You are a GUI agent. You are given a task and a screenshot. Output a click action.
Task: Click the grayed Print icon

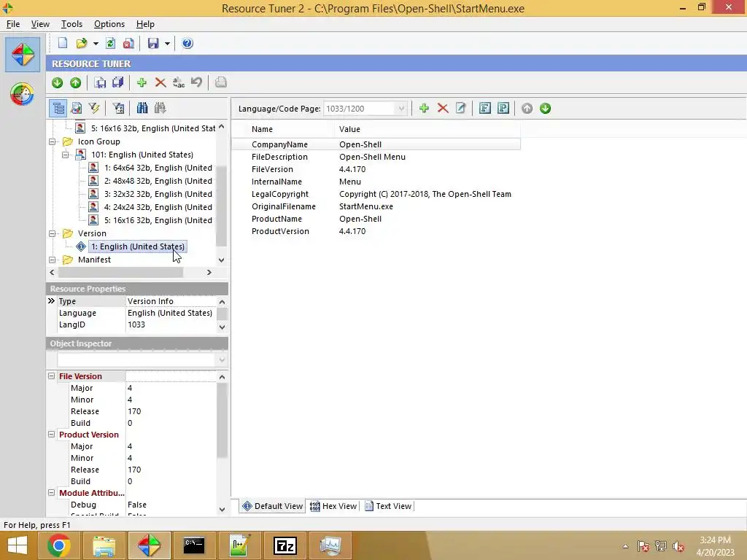[220, 83]
